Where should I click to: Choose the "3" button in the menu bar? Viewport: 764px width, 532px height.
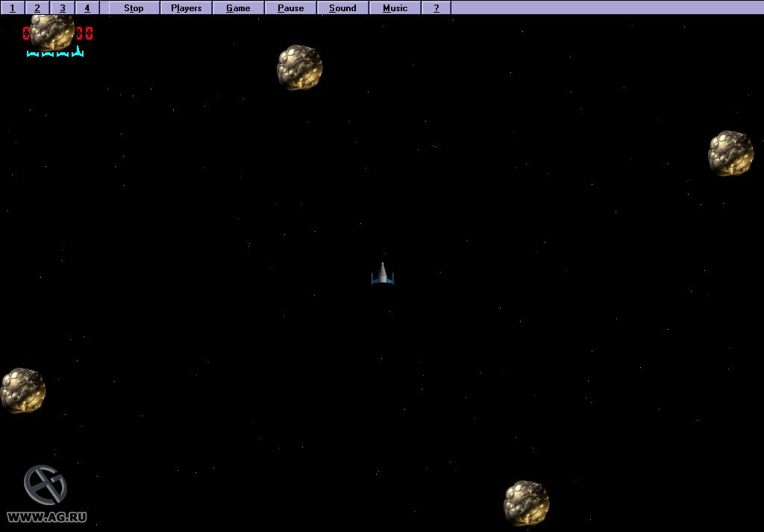[x=63, y=7]
